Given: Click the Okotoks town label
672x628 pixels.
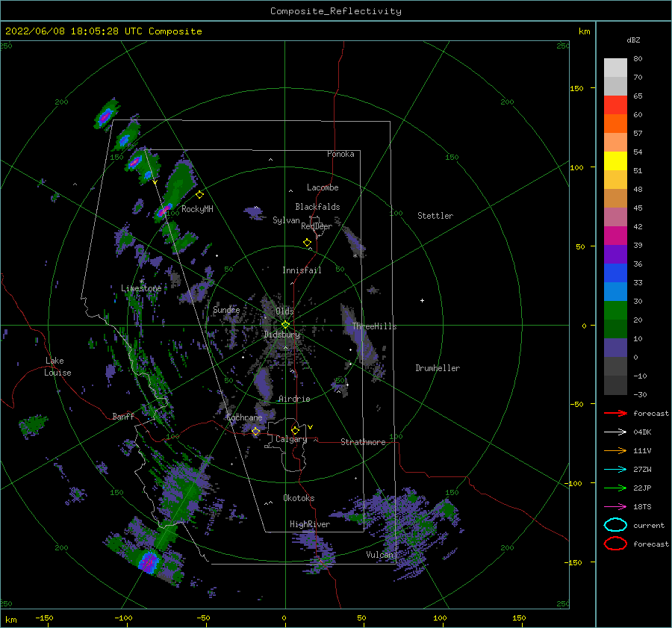Looking at the screenshot, I should [x=299, y=498].
